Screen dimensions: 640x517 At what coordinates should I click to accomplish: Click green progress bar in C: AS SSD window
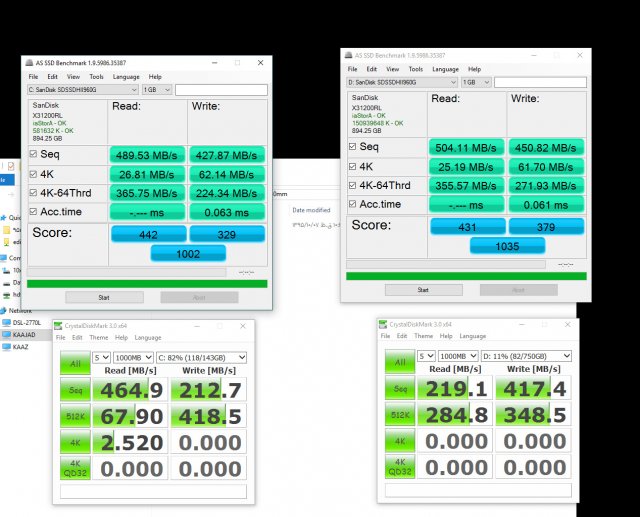(x=146, y=283)
